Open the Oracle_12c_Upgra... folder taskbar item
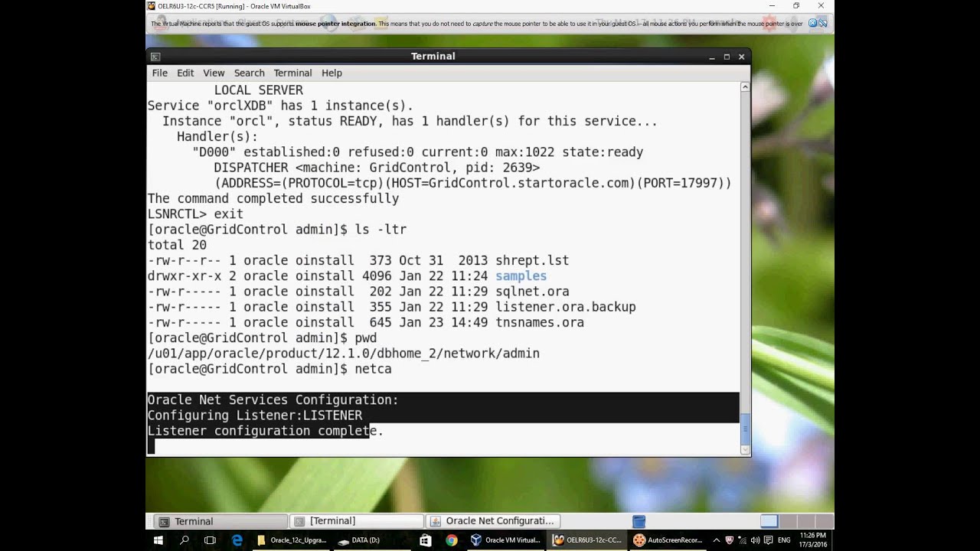The image size is (980, 551). click(x=292, y=540)
